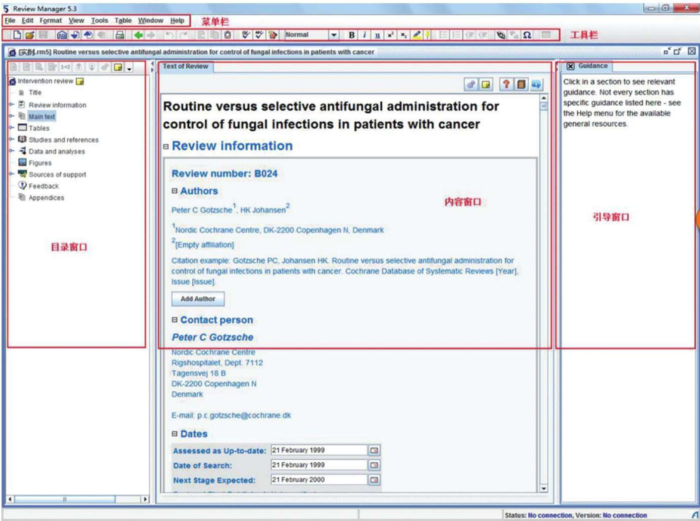
Task: Open the View menu
Action: [x=76, y=21]
